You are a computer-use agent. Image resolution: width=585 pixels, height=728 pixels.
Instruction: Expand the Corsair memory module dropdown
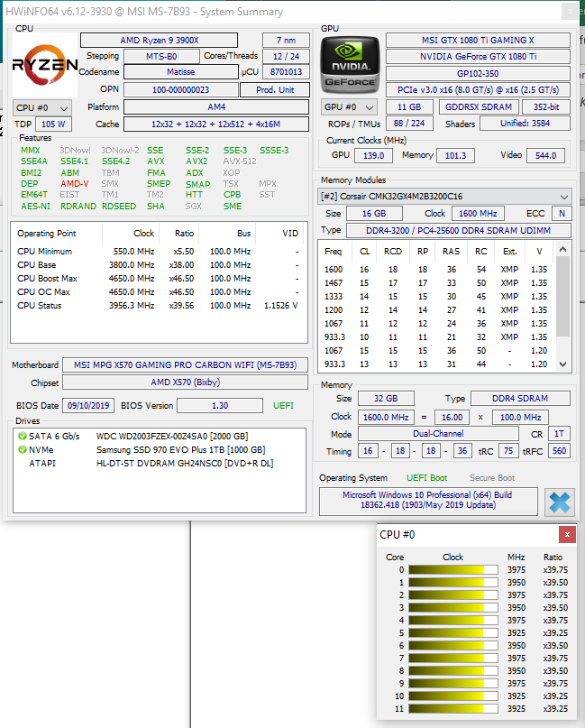(x=444, y=197)
